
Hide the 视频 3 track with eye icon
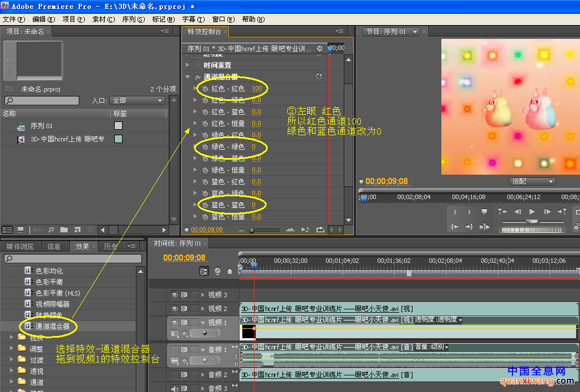tap(175, 295)
